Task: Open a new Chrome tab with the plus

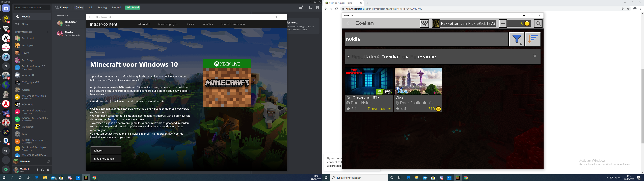Action: (367, 3)
